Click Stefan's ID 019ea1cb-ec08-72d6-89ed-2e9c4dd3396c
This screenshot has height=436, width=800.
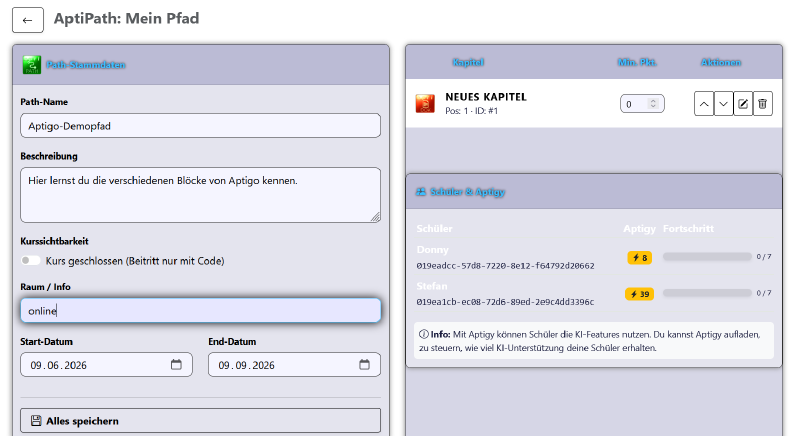click(x=505, y=302)
